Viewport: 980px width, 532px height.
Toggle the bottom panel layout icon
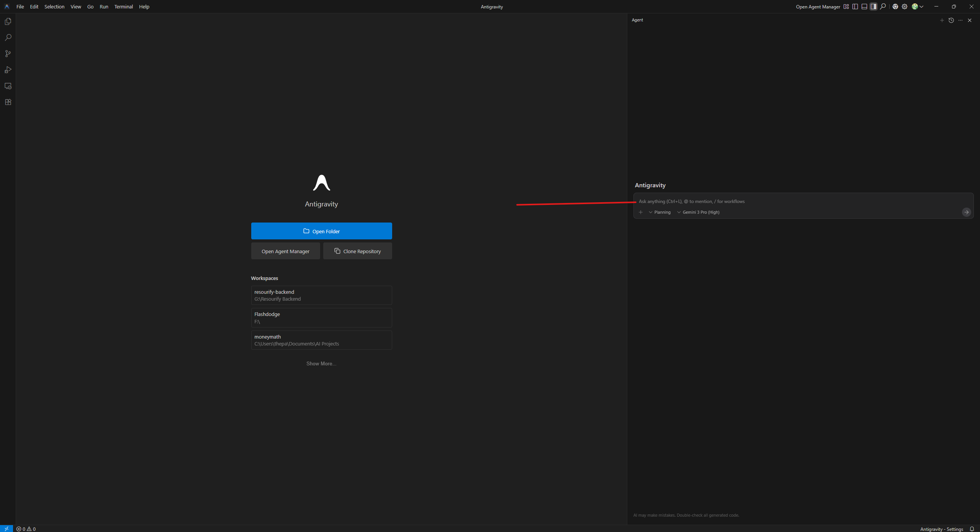864,7
